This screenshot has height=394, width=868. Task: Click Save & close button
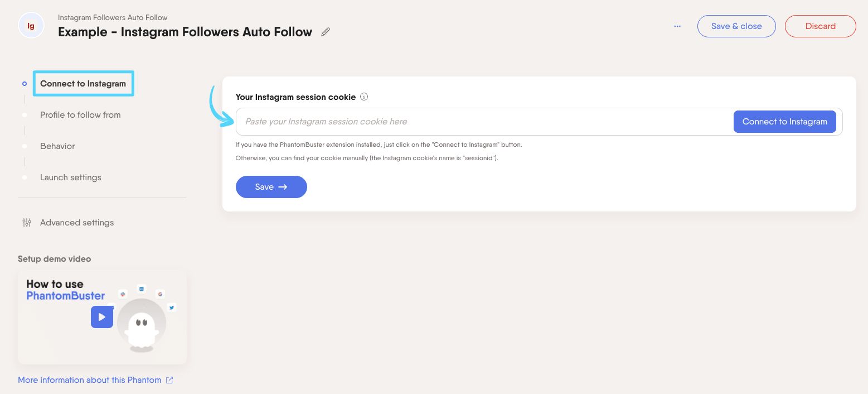736,26
